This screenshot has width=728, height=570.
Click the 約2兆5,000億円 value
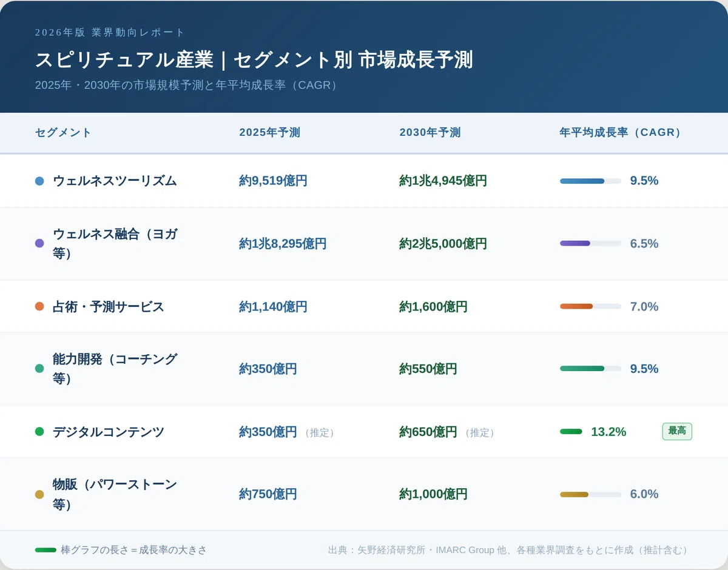pyautogui.click(x=443, y=243)
